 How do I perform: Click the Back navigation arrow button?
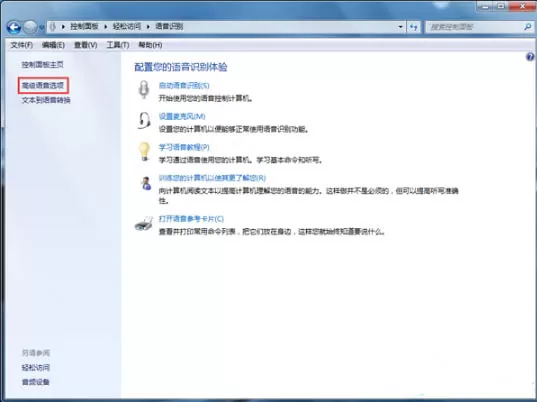(14, 27)
